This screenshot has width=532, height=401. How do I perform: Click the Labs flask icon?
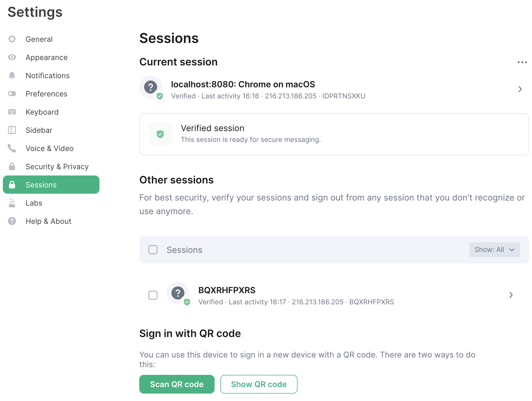pos(12,203)
